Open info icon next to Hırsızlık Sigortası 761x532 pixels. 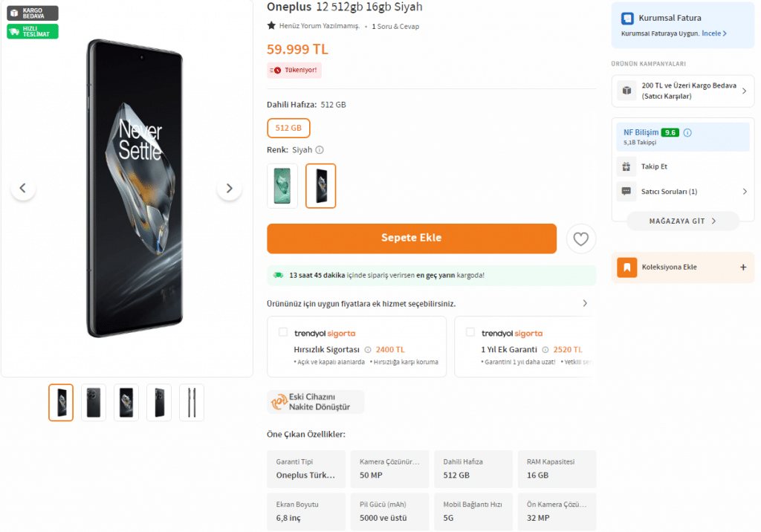[x=367, y=349]
